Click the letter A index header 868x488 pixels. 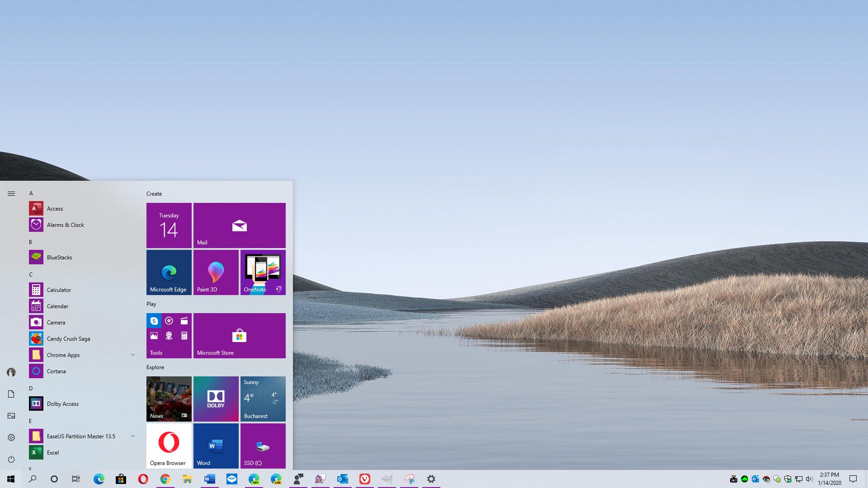tap(31, 193)
